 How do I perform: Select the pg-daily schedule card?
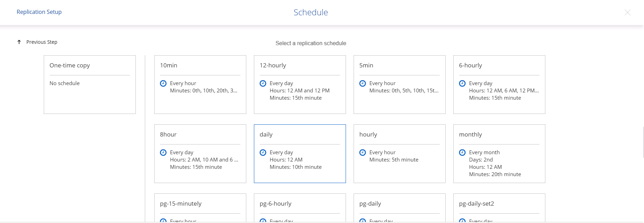click(399, 207)
